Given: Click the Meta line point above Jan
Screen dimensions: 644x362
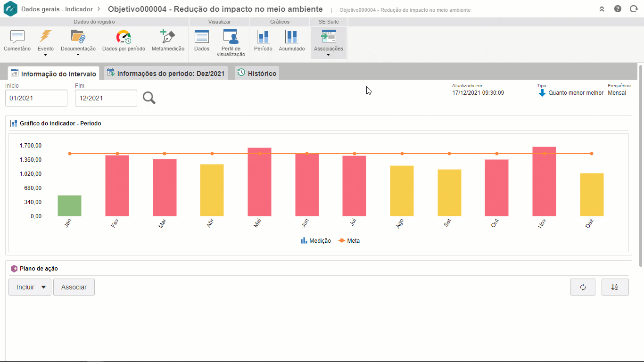Looking at the screenshot, I should pos(70,154).
